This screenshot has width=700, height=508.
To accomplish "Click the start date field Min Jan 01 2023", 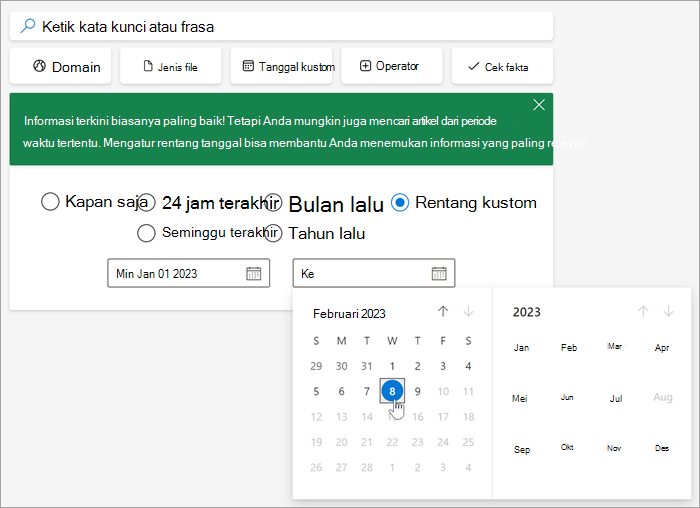I will (x=188, y=273).
